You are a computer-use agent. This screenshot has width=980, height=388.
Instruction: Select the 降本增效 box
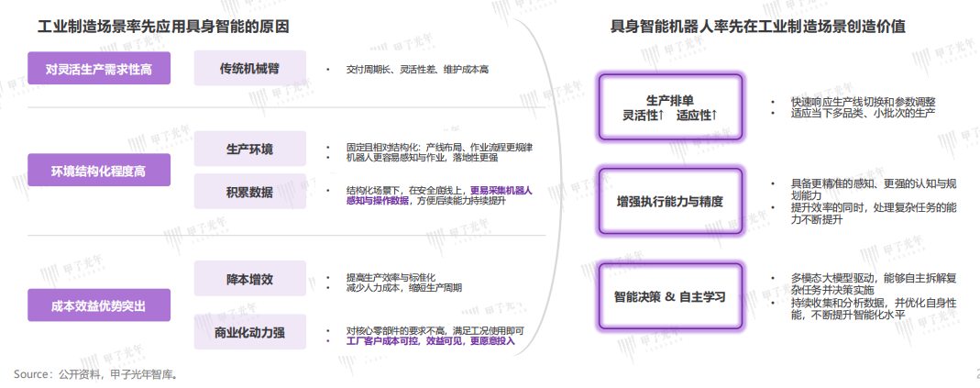coord(248,279)
